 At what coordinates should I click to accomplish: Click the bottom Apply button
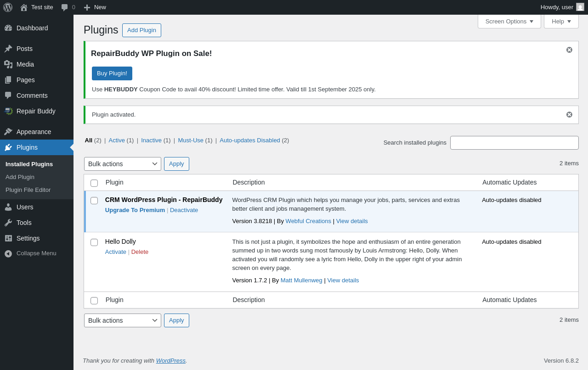(176, 320)
